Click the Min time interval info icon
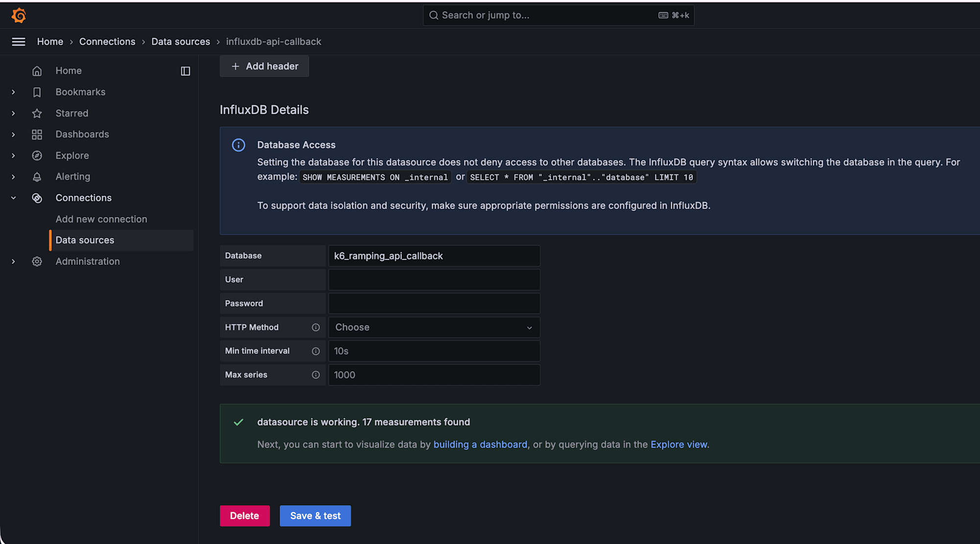This screenshot has width=980, height=544. [316, 351]
